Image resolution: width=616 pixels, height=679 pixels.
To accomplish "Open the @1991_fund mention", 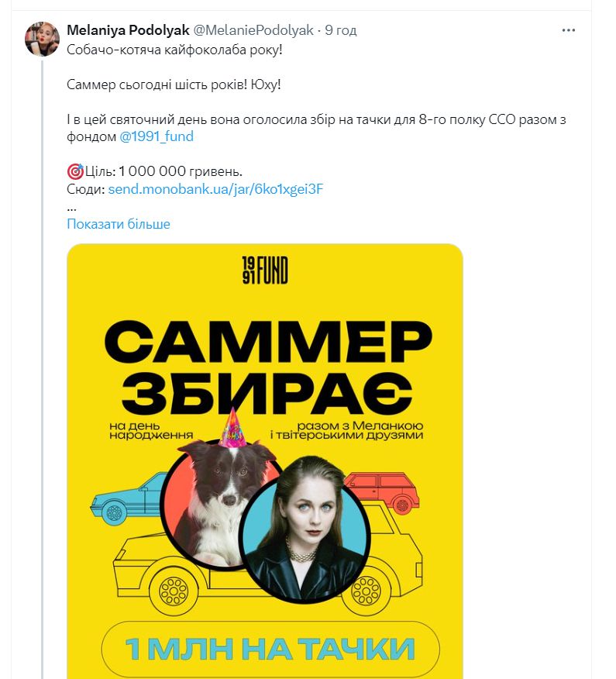I will coord(157,136).
